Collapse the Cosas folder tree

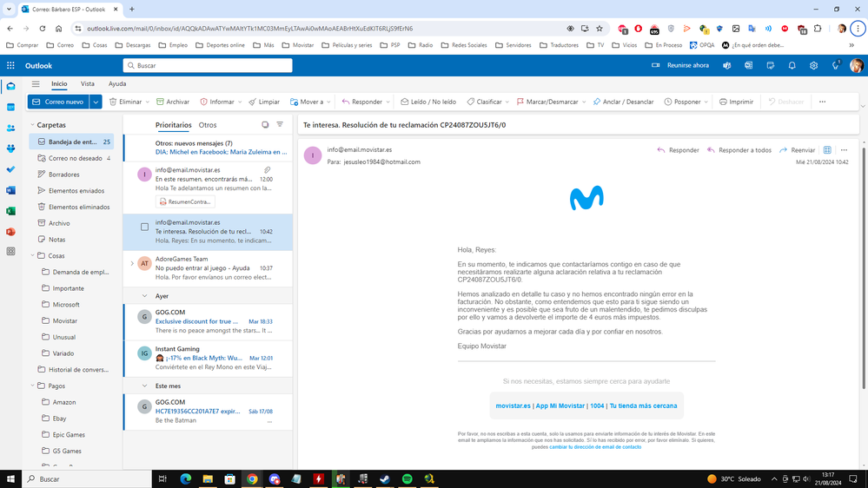tap(32, 255)
